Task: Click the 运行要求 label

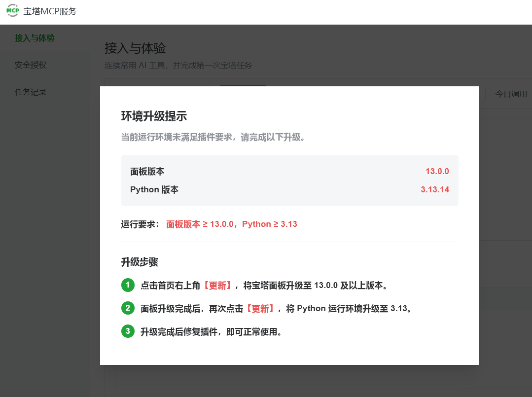Action: pos(140,224)
